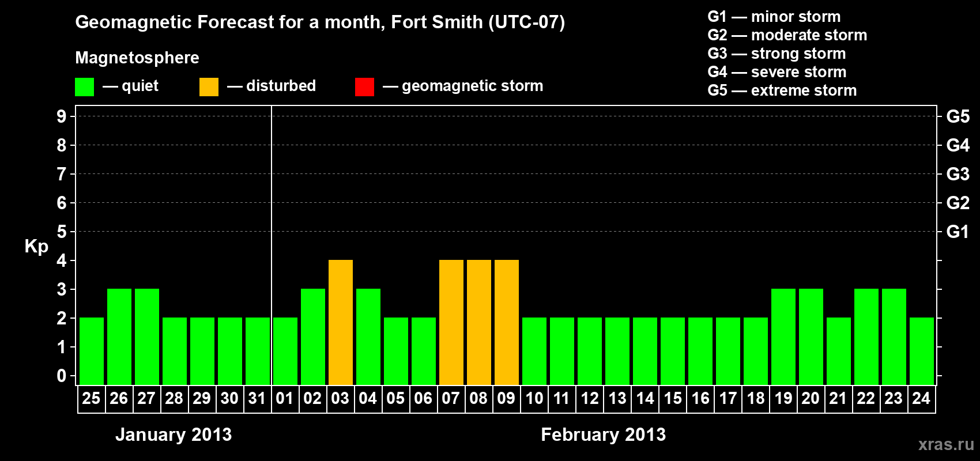
Task: Click the date label '12' on the axis
Action: (589, 398)
